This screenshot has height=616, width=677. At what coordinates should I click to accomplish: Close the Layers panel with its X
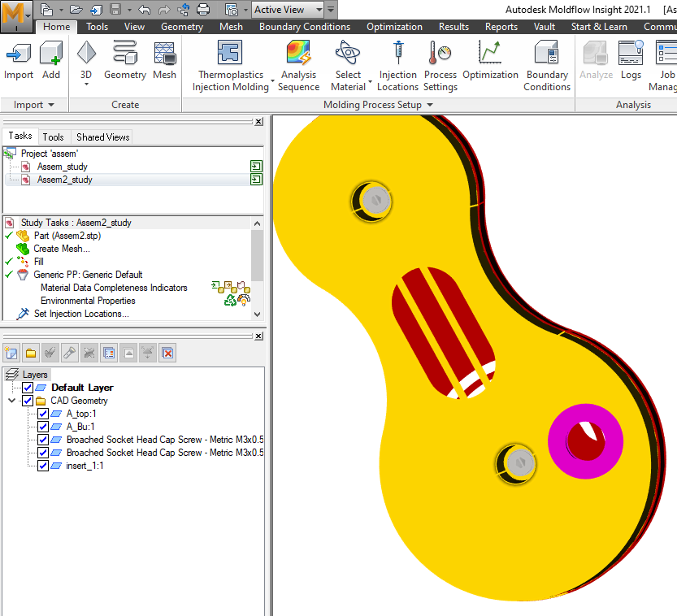coord(258,336)
